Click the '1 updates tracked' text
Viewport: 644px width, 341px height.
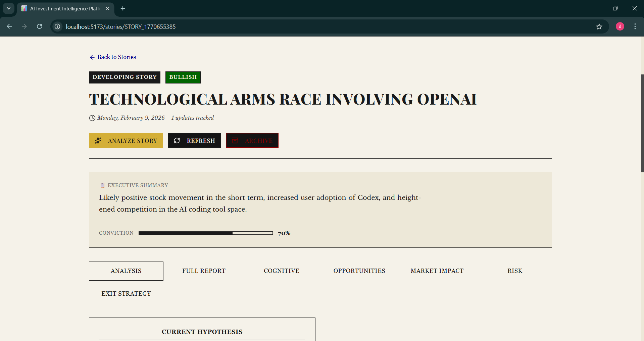193,118
